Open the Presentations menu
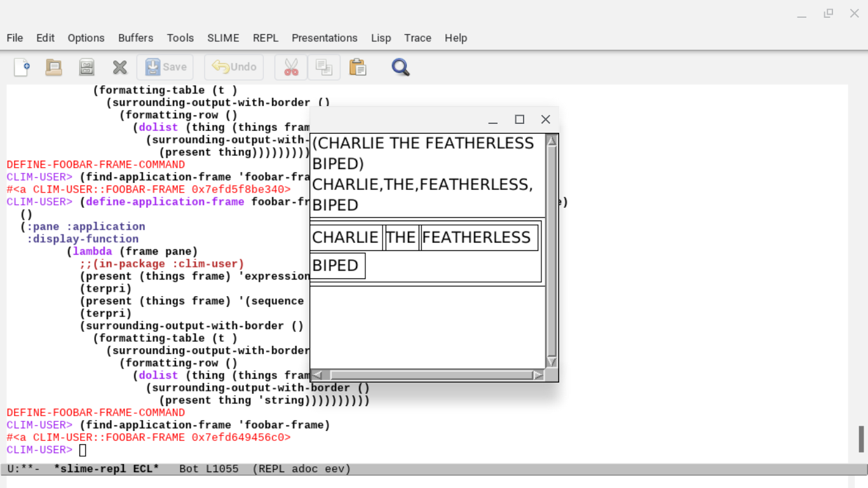This screenshot has height=488, width=868. [324, 38]
